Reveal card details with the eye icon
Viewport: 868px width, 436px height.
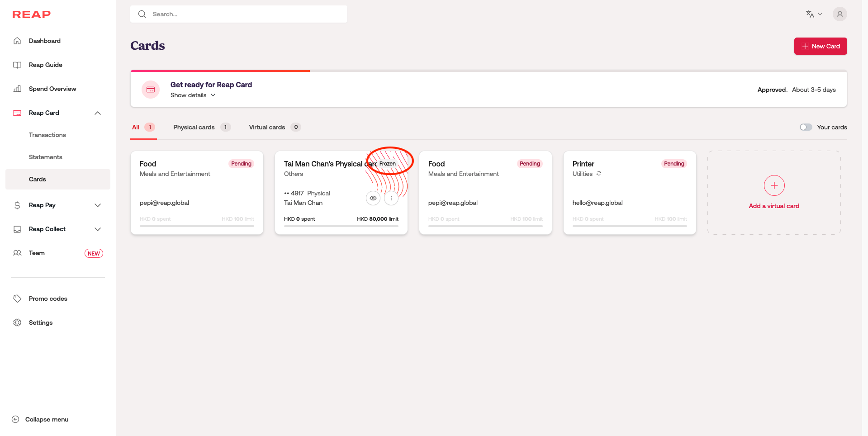click(x=373, y=198)
